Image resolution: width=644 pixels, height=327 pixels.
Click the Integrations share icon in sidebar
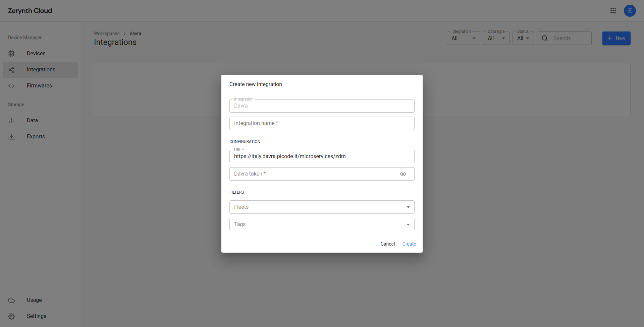point(11,70)
